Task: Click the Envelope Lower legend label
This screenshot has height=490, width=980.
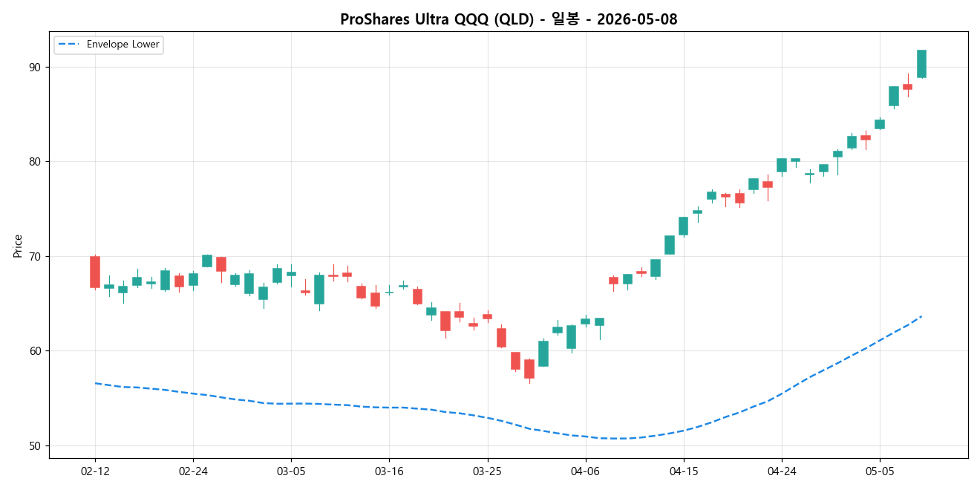Action: pos(123,45)
